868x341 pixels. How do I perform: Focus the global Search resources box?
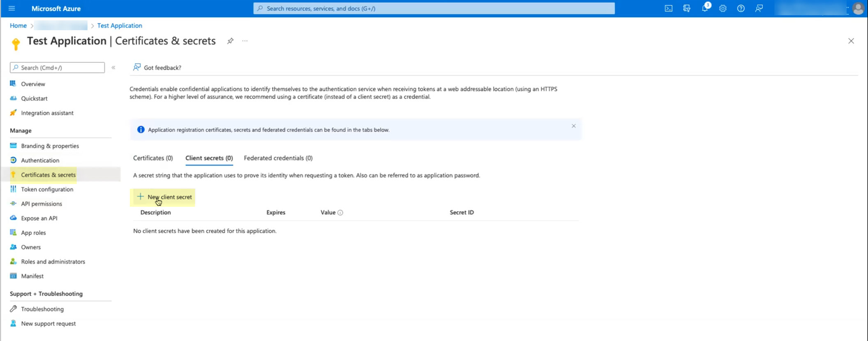[x=434, y=8]
